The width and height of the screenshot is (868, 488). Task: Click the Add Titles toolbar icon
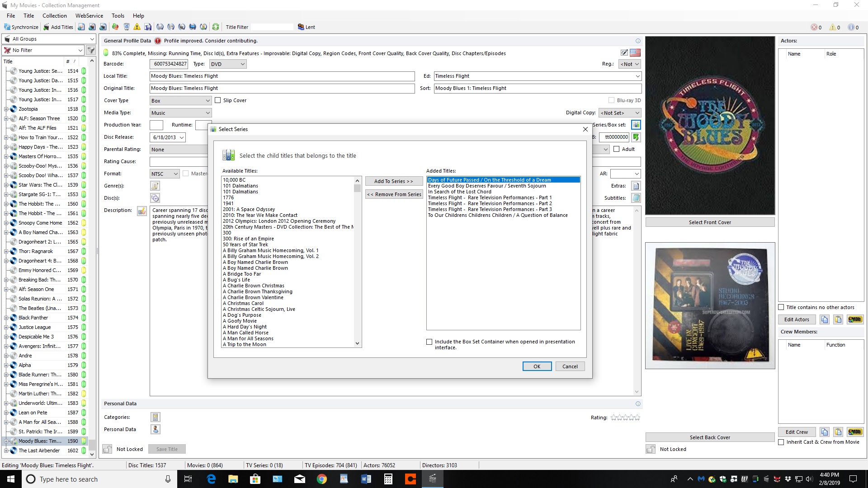point(58,27)
